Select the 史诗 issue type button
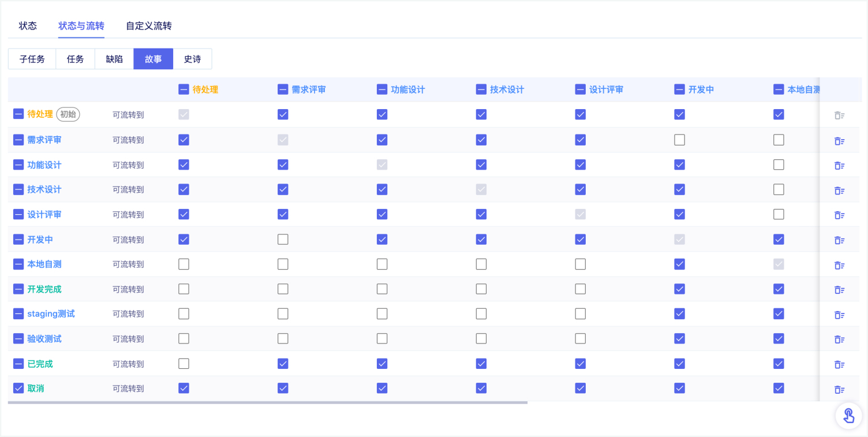 pyautogui.click(x=192, y=59)
